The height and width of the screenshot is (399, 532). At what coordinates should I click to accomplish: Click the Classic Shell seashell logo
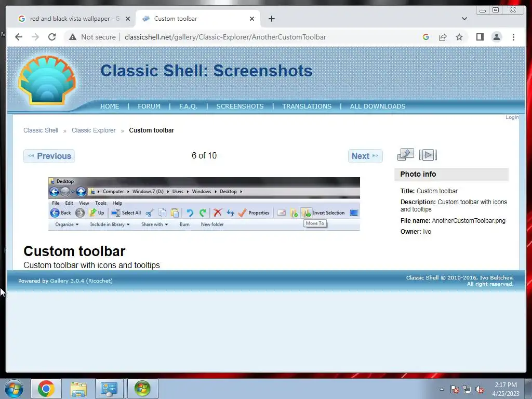[x=47, y=80]
